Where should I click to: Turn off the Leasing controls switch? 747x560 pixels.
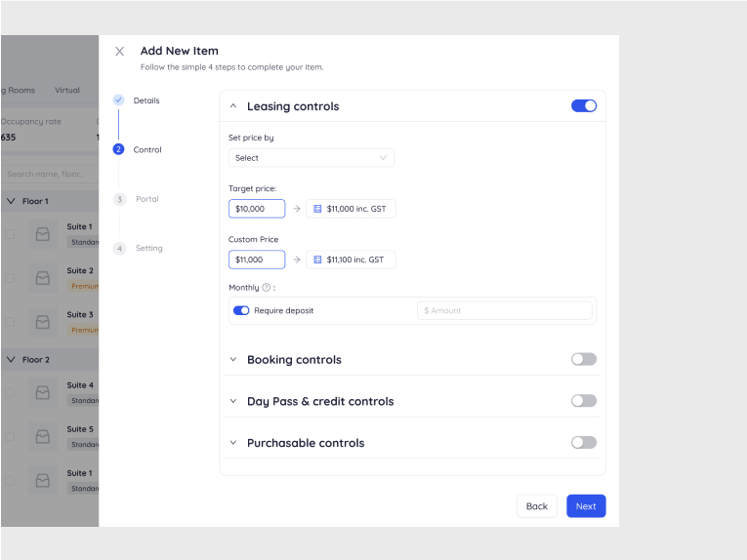click(584, 106)
